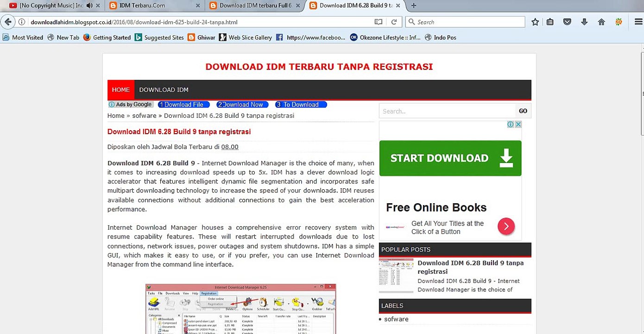Save page to Pocket icon
The width and height of the screenshot is (644, 334).
pyautogui.click(x=567, y=22)
